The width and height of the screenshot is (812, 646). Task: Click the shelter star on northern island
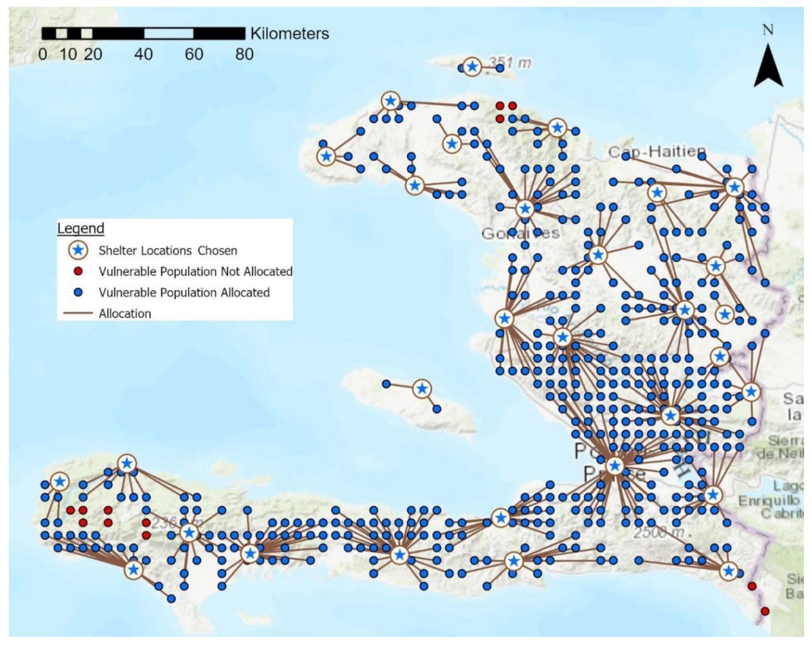click(x=472, y=67)
